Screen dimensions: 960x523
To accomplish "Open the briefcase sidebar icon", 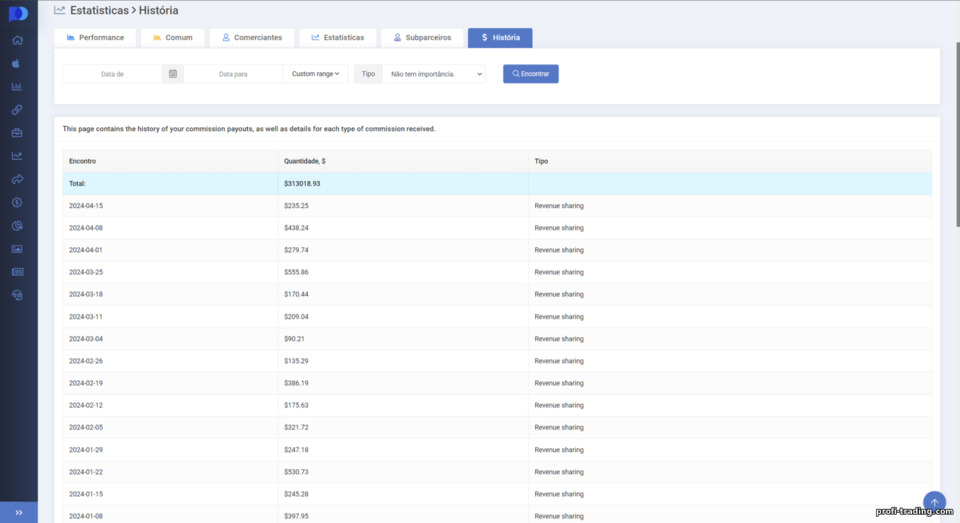I will [17, 133].
